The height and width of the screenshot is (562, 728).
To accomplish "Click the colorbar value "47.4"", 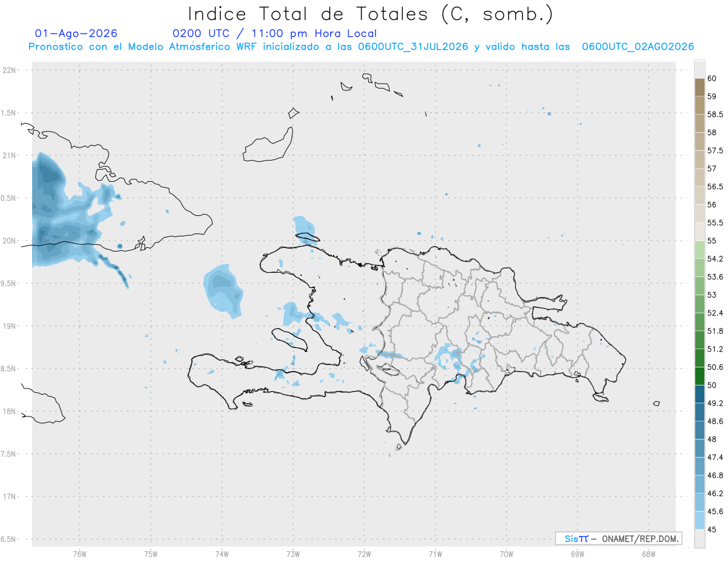I will (715, 457).
